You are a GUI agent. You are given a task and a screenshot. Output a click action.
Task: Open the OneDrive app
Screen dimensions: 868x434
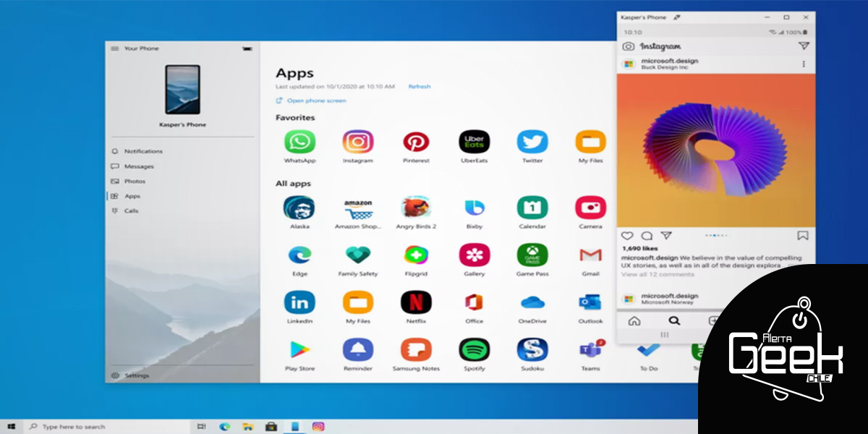532,302
